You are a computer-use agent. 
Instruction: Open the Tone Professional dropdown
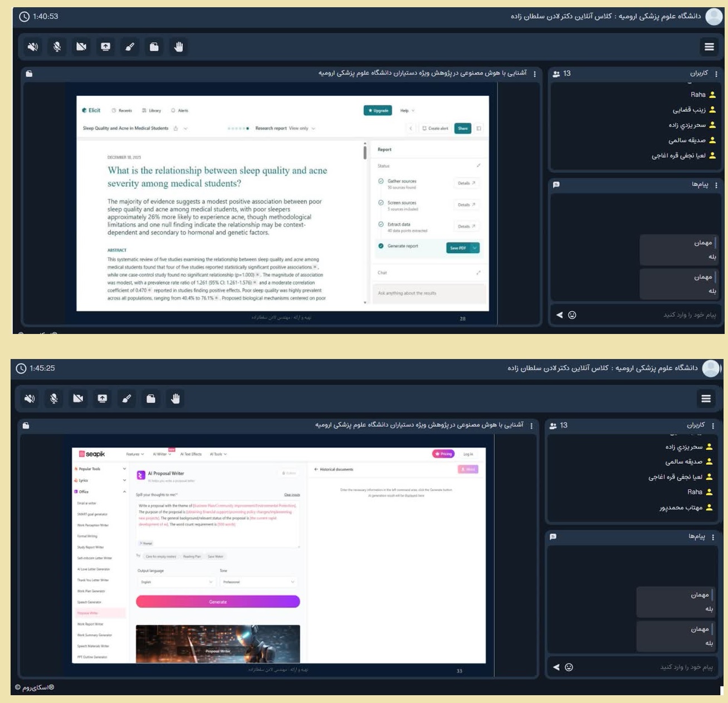(258, 582)
